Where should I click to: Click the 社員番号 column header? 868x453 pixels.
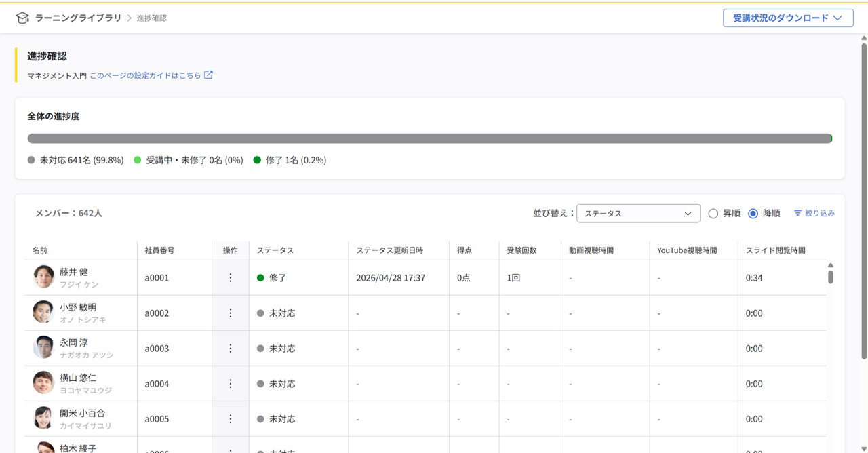point(159,250)
